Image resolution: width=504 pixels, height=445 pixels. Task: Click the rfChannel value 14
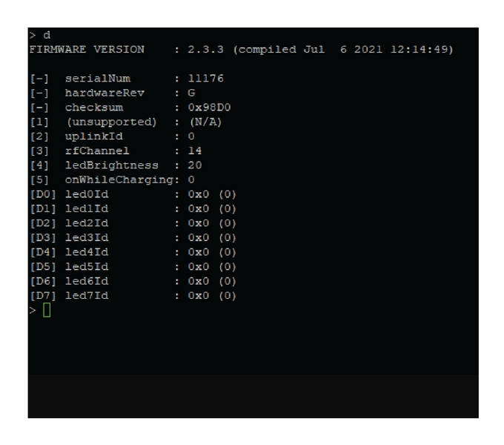(195, 151)
